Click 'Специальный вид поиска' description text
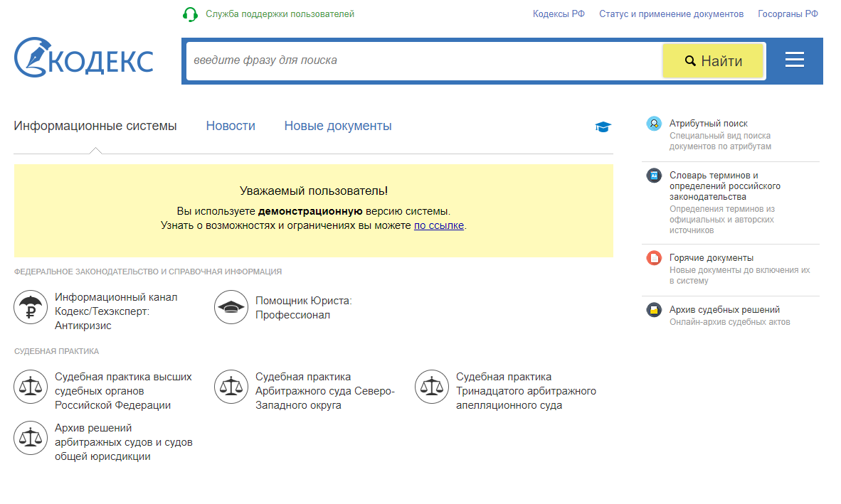The height and width of the screenshot is (504, 841). tap(720, 141)
